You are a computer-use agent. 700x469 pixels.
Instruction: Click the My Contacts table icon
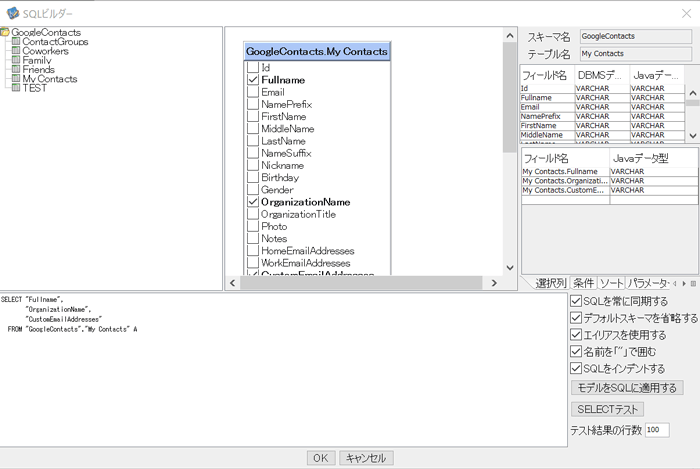click(x=16, y=79)
